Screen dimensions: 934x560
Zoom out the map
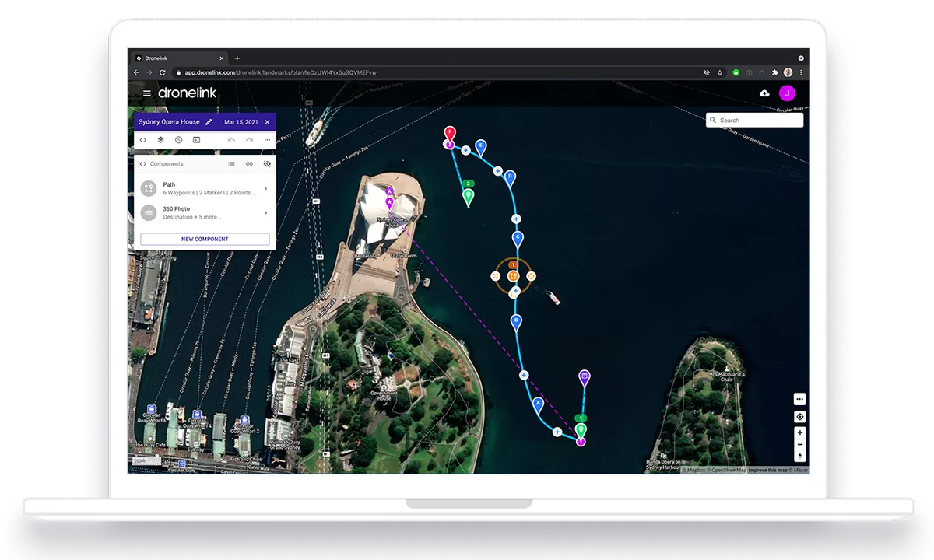click(799, 444)
